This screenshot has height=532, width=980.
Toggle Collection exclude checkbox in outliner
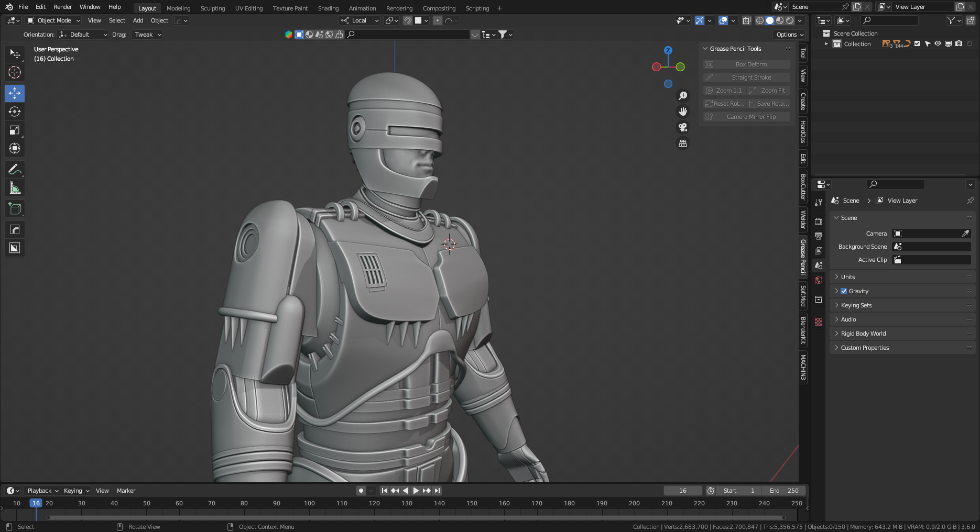pos(917,44)
